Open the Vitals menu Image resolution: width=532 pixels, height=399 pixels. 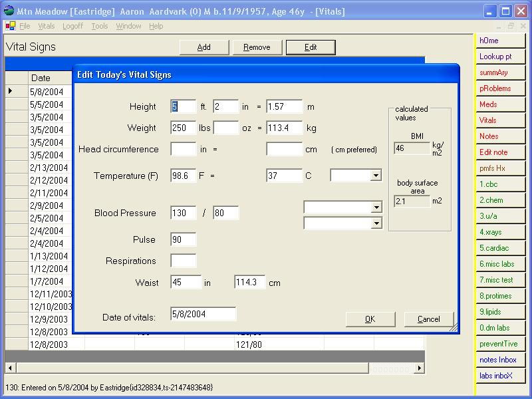tap(47, 26)
